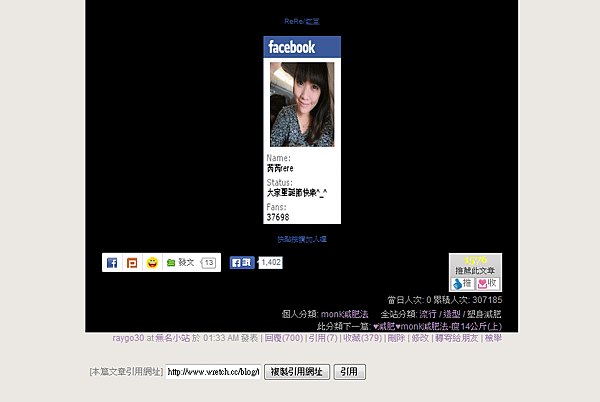This screenshot has width=600, height=402.
Task: Click 塑身減肥 category text
Action: point(484,314)
